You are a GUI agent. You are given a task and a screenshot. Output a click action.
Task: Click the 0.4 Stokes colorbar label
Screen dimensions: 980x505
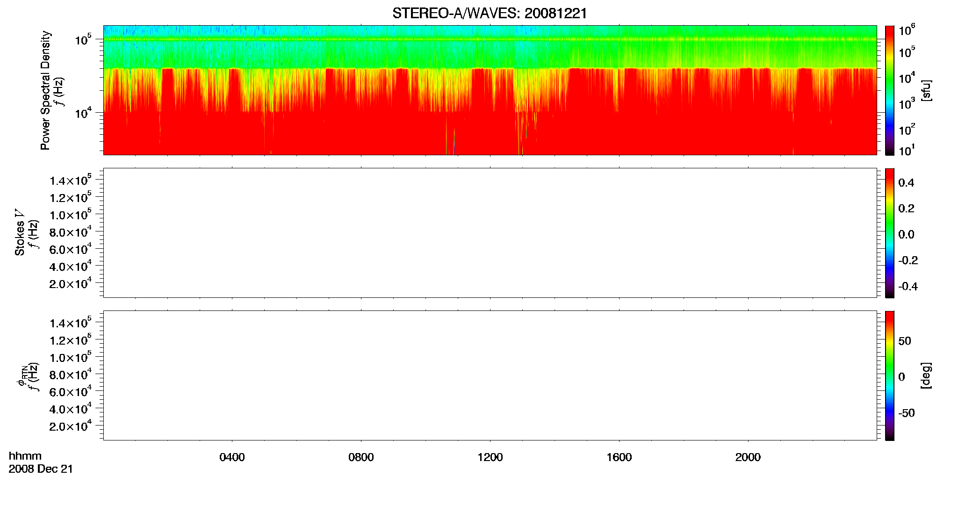pos(906,183)
